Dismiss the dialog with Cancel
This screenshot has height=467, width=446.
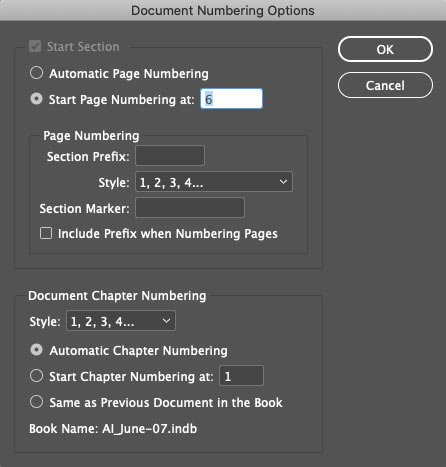point(385,85)
